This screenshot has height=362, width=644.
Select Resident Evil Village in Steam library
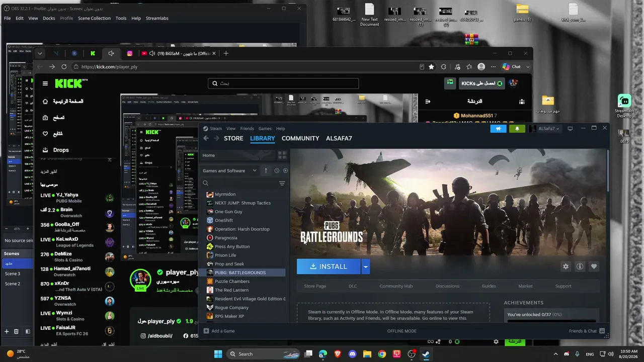pos(246,299)
